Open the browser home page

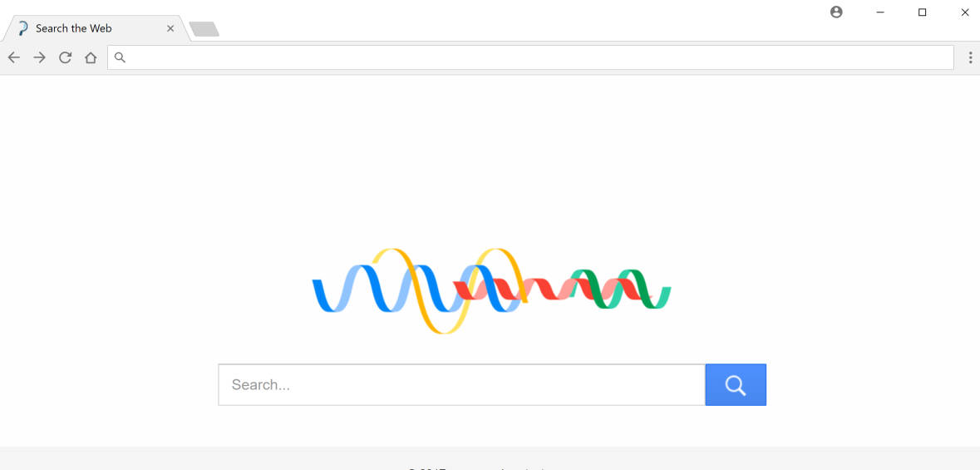(91, 57)
